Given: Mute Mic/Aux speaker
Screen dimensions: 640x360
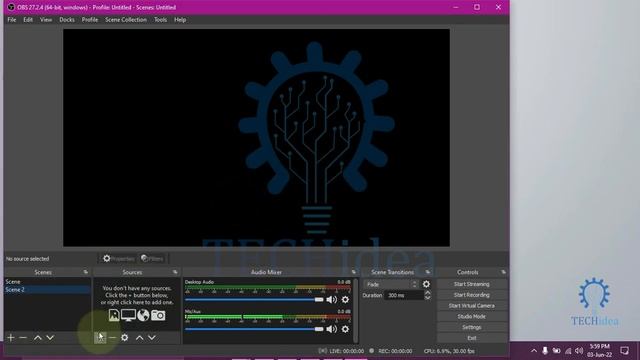Looking at the screenshot, I should point(331,329).
